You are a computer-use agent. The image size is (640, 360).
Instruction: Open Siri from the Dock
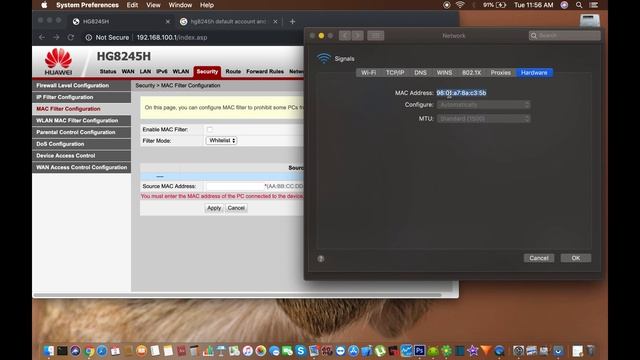(76, 350)
